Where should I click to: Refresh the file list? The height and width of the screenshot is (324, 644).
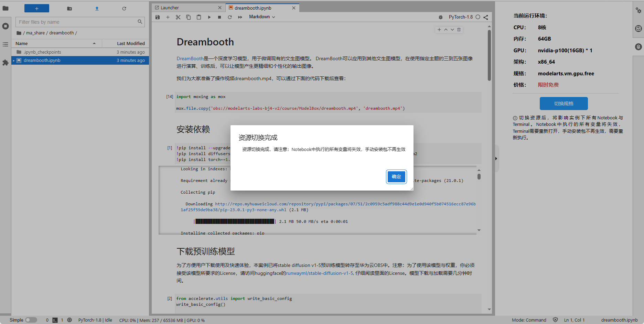pos(124,9)
